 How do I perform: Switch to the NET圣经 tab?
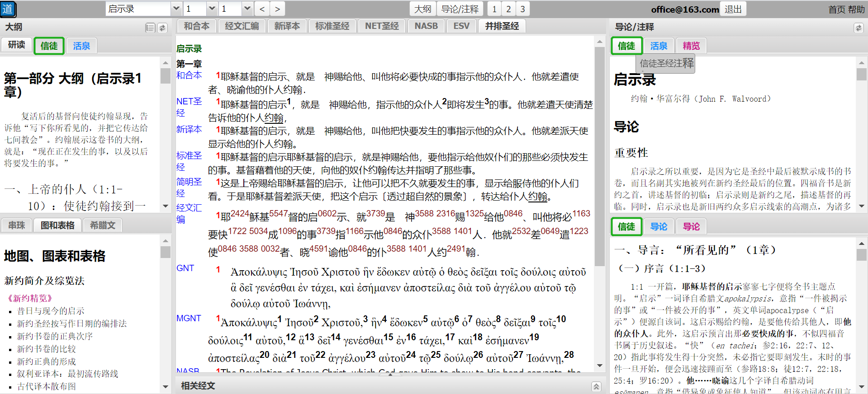tap(382, 26)
